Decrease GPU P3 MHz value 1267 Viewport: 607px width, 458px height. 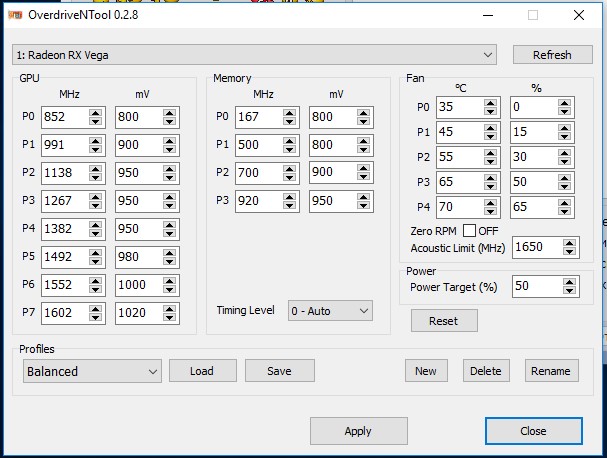(x=95, y=205)
